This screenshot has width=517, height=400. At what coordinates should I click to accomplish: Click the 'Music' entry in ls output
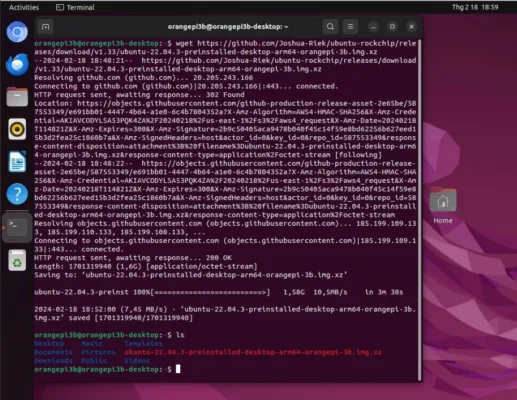click(92, 343)
